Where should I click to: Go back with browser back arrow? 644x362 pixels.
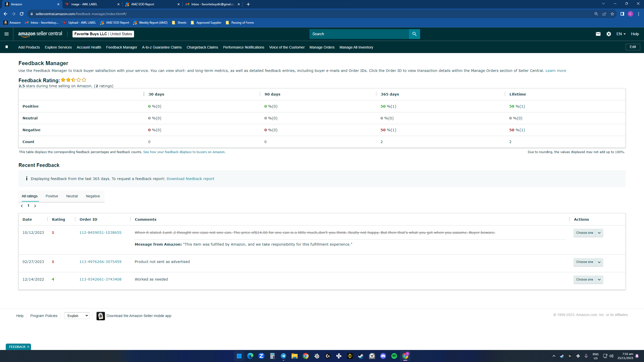pos(6,14)
